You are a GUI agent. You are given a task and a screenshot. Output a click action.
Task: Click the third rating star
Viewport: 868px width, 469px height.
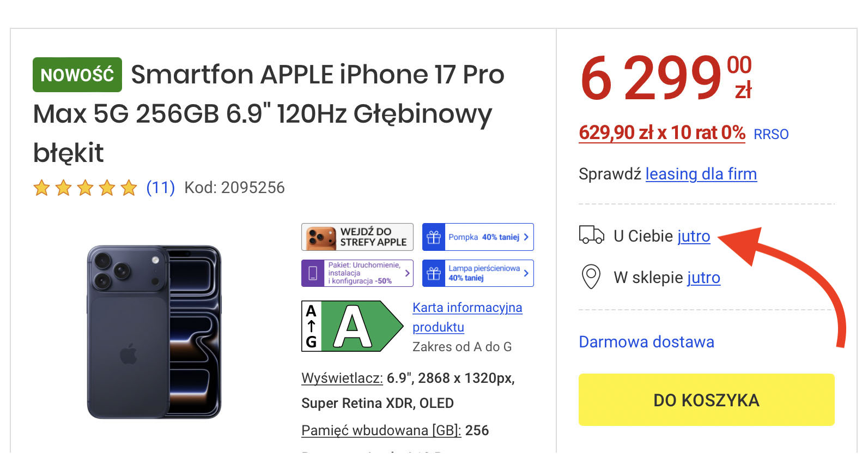[x=85, y=188]
